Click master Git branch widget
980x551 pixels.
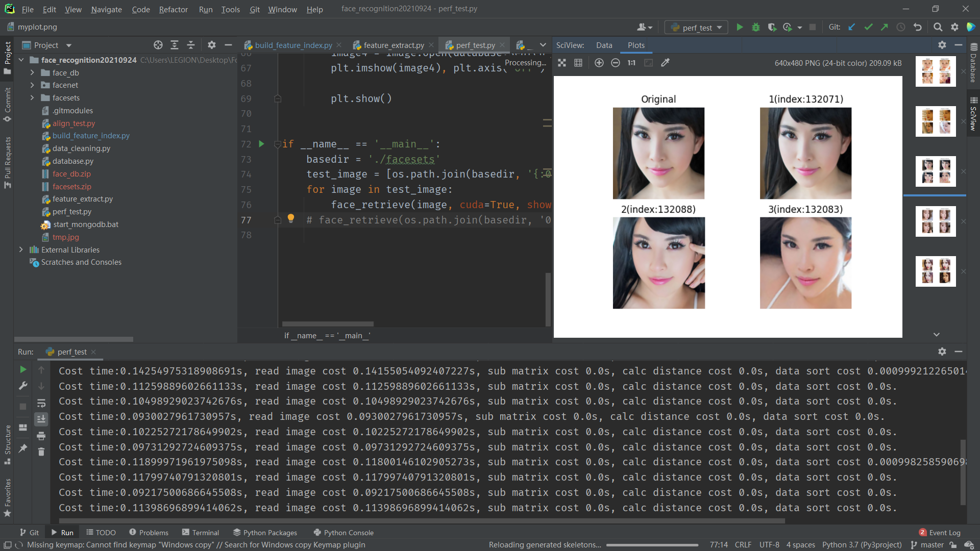(927, 544)
